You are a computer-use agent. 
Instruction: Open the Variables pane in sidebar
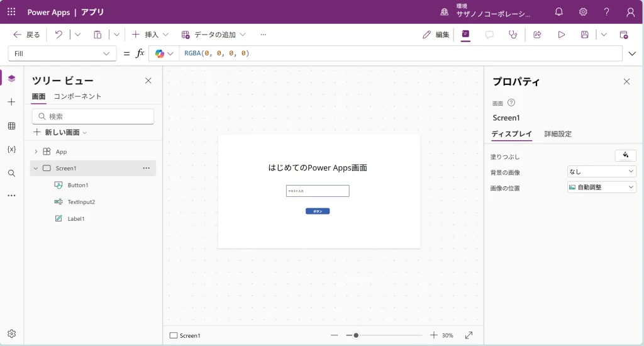click(11, 150)
